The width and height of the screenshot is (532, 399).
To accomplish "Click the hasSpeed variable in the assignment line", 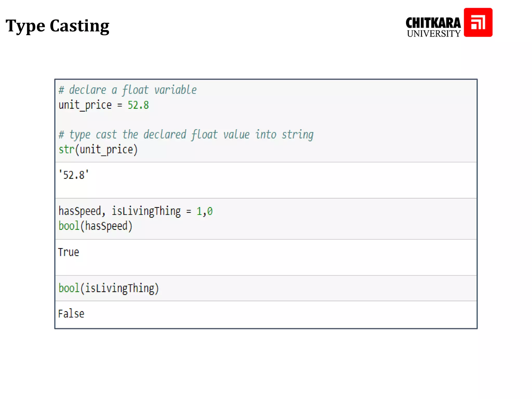I will pyautogui.click(x=79, y=211).
